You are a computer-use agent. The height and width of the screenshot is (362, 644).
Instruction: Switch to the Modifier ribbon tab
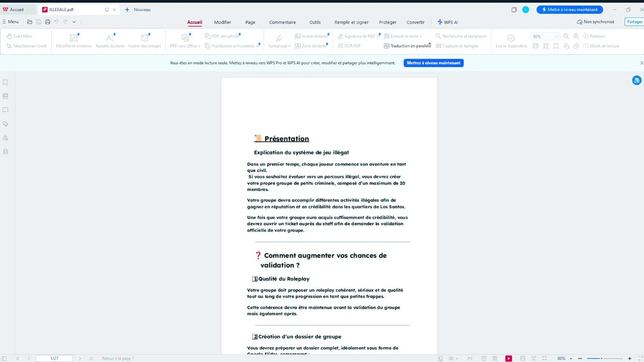(x=222, y=22)
